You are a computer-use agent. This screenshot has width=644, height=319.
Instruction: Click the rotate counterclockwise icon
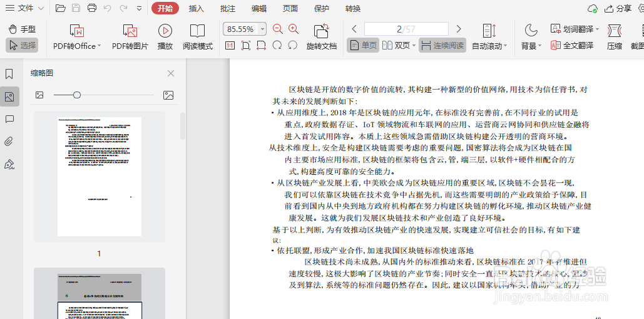coord(292,45)
